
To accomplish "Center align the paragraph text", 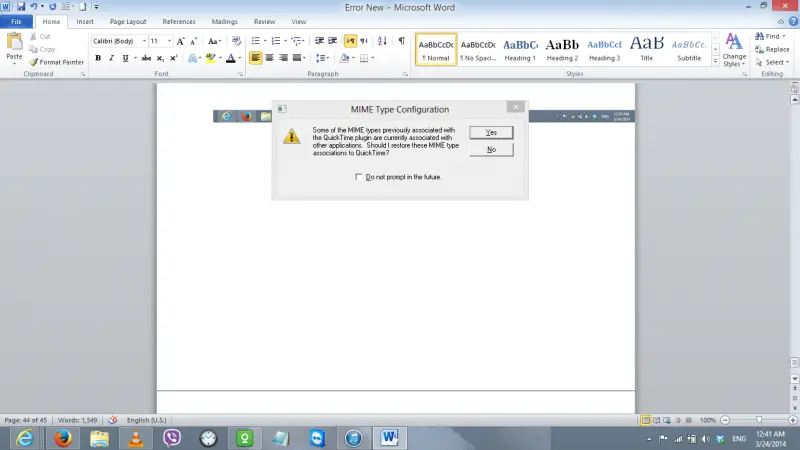I will coord(269,58).
